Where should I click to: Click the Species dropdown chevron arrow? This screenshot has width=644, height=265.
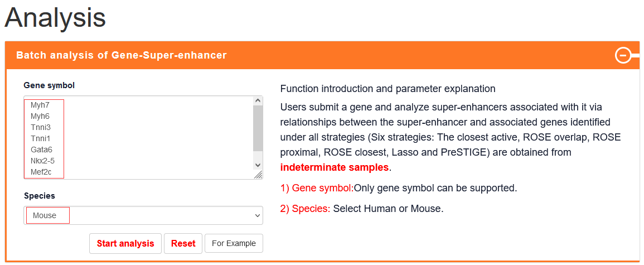[258, 215]
